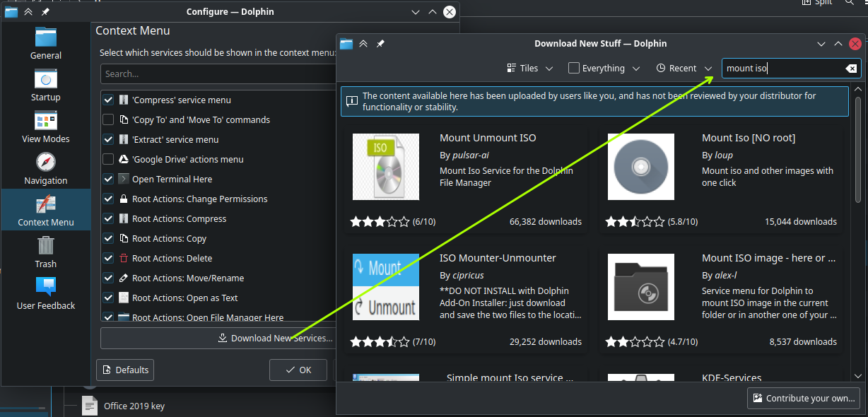This screenshot has width=868, height=417.
Task: Click the Dolphin app icon in Configure titlebar
Action: (x=11, y=12)
